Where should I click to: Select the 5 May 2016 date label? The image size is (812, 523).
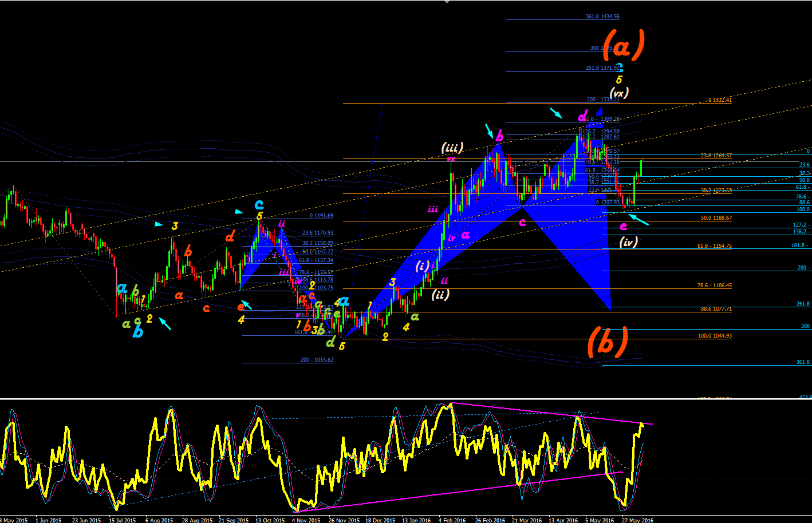click(x=600, y=520)
